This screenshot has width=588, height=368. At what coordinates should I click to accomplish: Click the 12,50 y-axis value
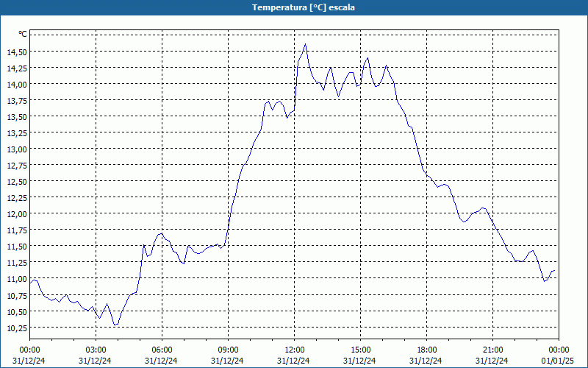point(17,181)
